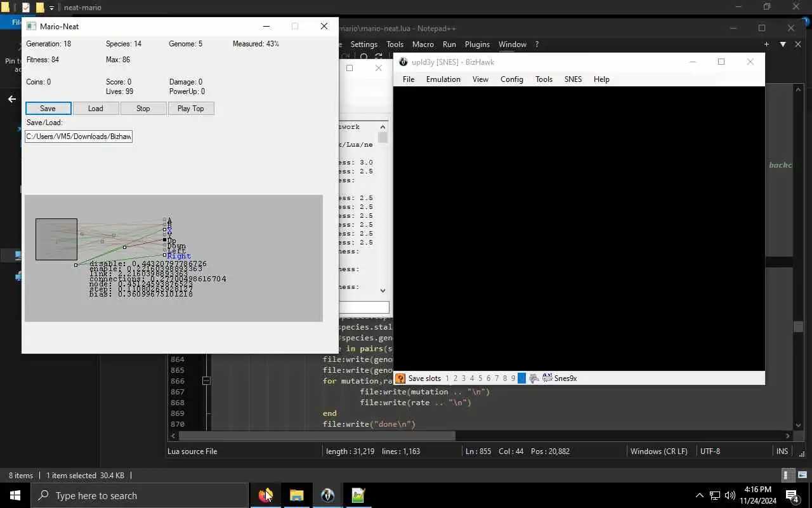Click the Load button in Mario-Neat
This screenshot has height=508, width=812.
pos(96,109)
